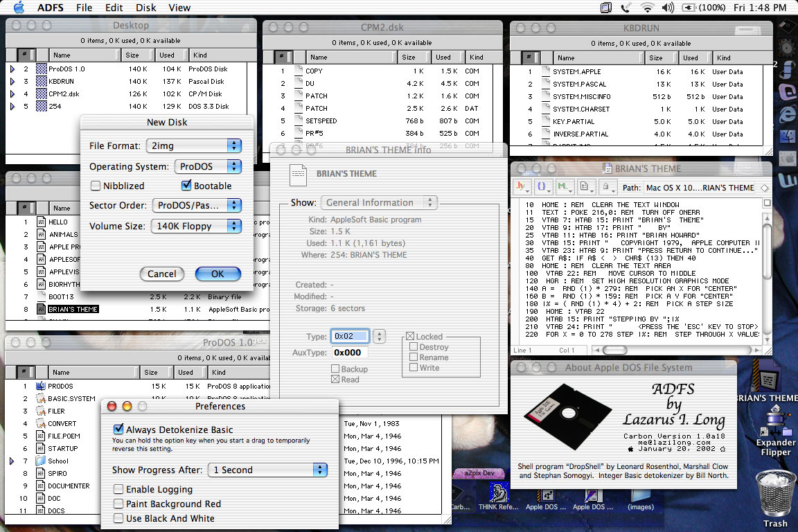Open the File Format dropdown
The height and width of the screenshot is (532, 798).
(x=194, y=145)
